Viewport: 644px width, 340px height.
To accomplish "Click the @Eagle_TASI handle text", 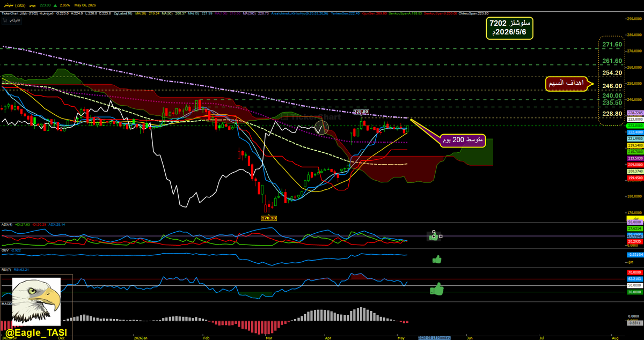I will point(36,332).
